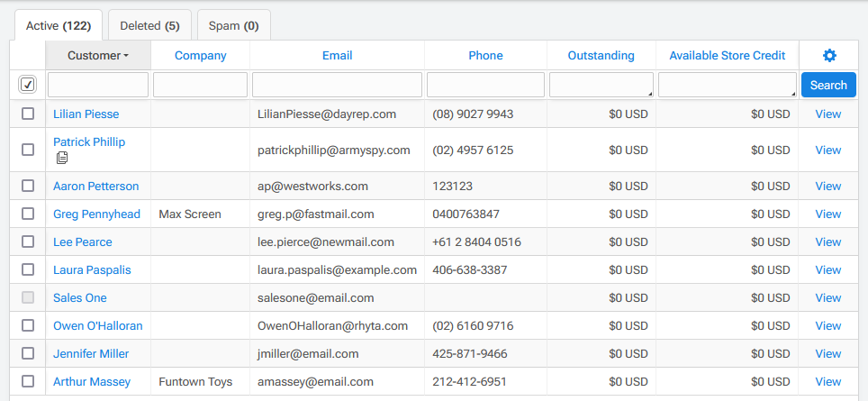Select the Lee Pearce row checkbox
The width and height of the screenshot is (868, 401).
(x=28, y=242)
